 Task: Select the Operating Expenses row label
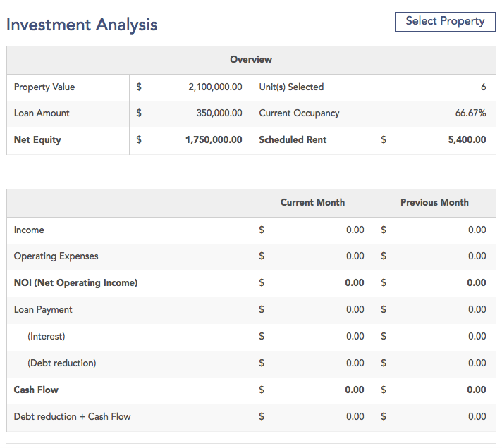(x=56, y=256)
